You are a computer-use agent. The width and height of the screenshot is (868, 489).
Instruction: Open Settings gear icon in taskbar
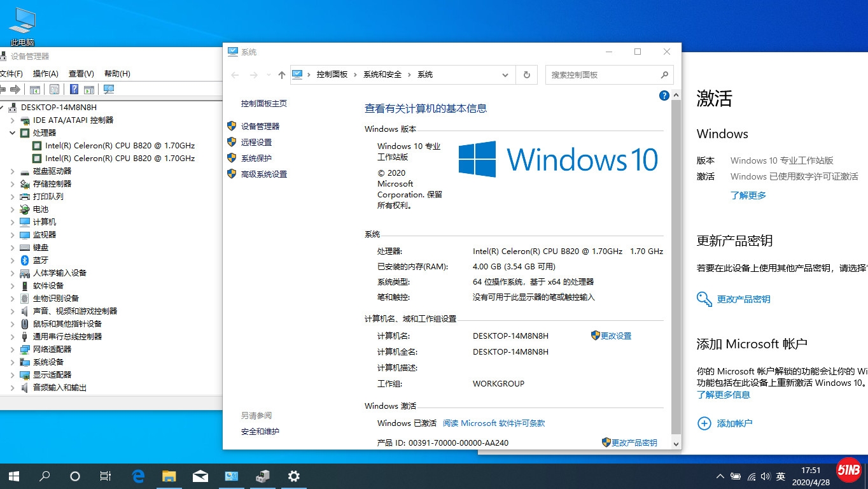(x=293, y=476)
